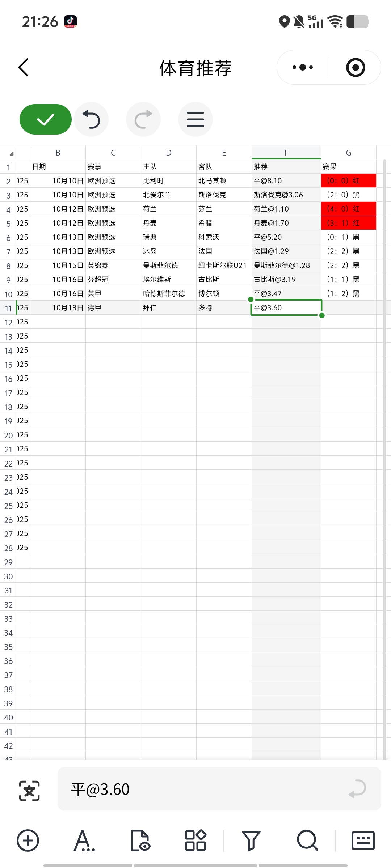The width and height of the screenshot is (391, 868).
Task: Tap the mini program close target icon
Action: pyautogui.click(x=356, y=67)
